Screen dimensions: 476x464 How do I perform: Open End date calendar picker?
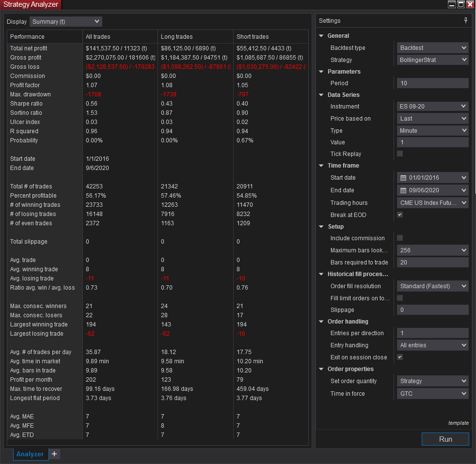403,190
